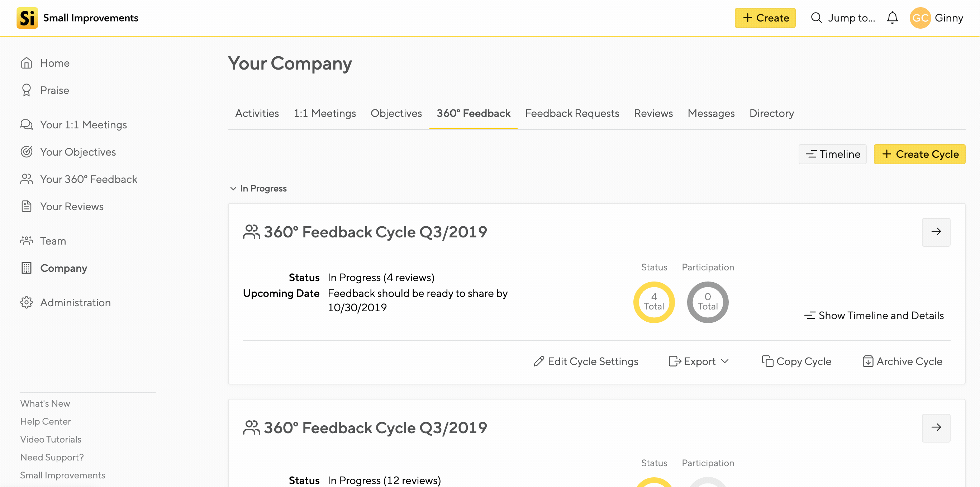Open the Help Center link
The image size is (980, 487).
[x=45, y=421]
